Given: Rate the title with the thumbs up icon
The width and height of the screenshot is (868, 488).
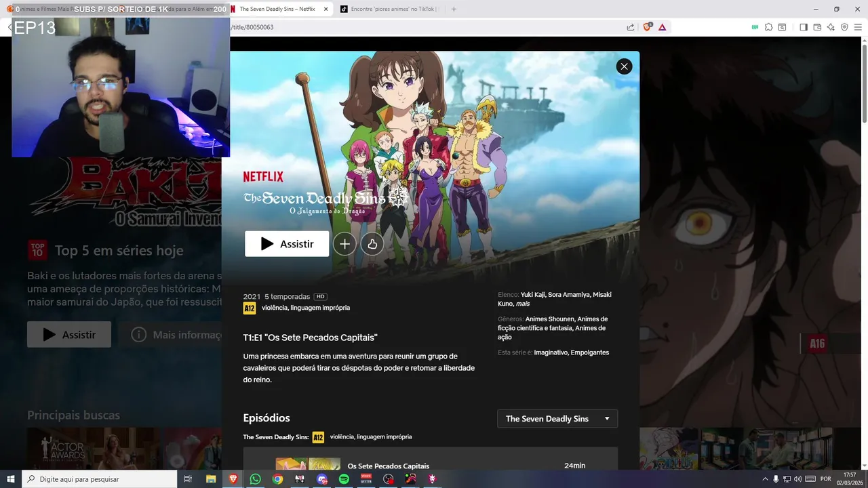Looking at the screenshot, I should [x=372, y=244].
